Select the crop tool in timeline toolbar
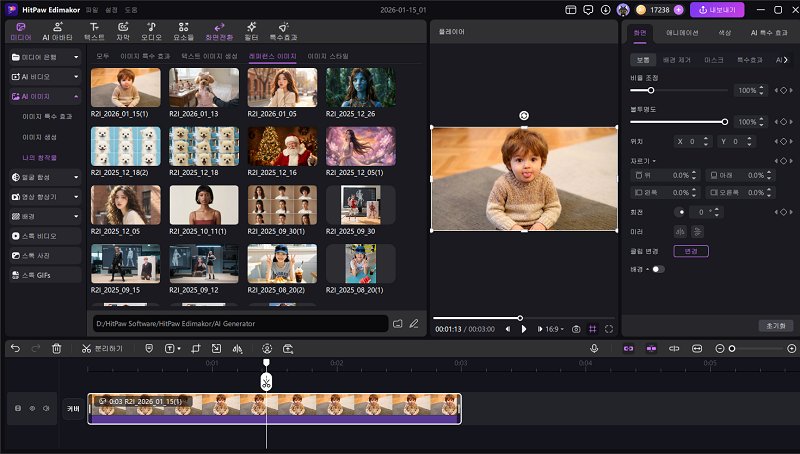The image size is (800, 454). [196, 348]
